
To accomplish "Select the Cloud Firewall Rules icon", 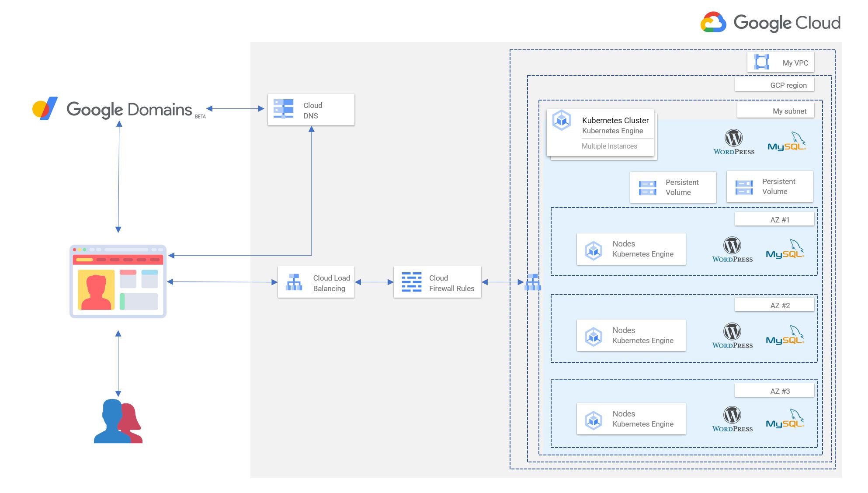I will 411,282.
